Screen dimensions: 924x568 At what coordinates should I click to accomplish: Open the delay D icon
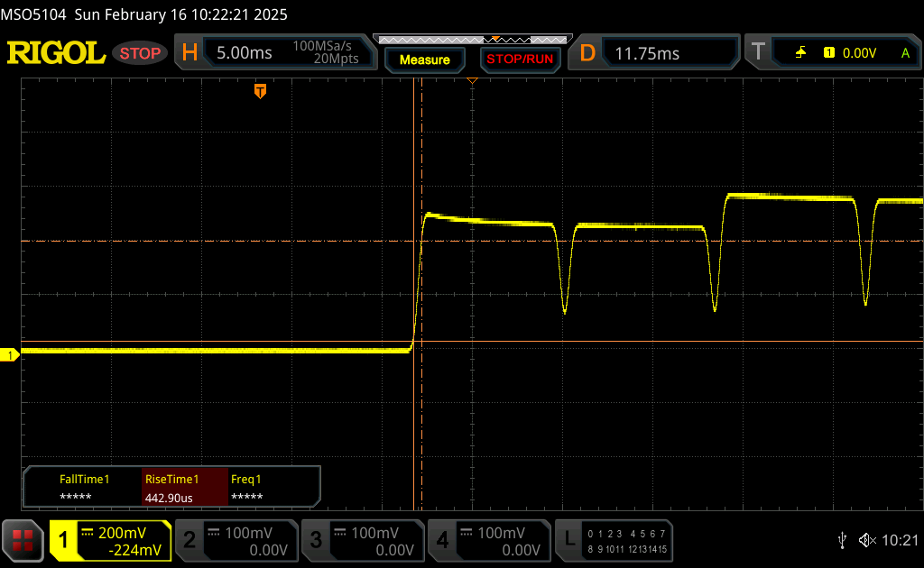(587, 53)
